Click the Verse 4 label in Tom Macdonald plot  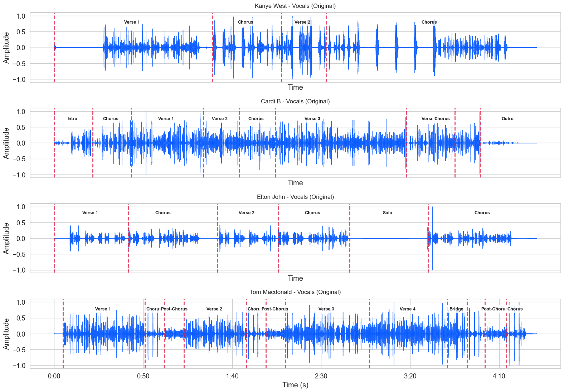coord(407,309)
